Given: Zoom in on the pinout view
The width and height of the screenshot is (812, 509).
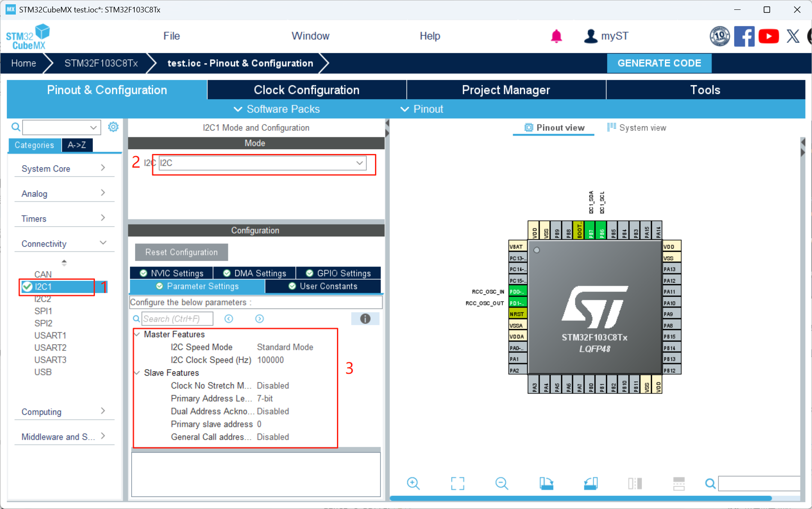Looking at the screenshot, I should 413,483.
